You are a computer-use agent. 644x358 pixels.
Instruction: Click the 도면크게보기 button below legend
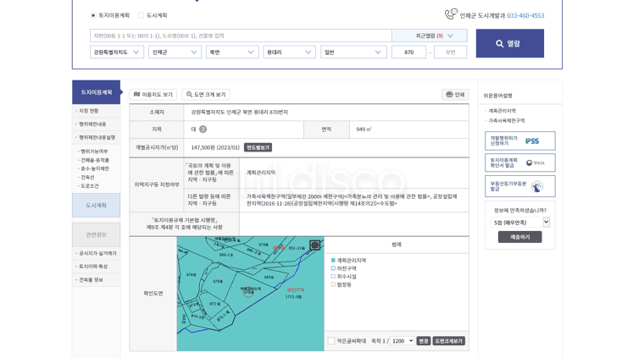[448, 341]
